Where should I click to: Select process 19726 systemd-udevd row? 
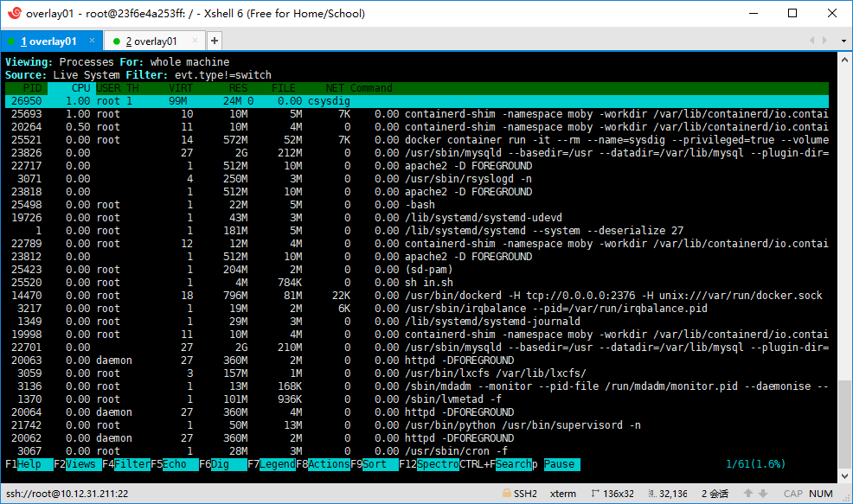[x=417, y=218]
